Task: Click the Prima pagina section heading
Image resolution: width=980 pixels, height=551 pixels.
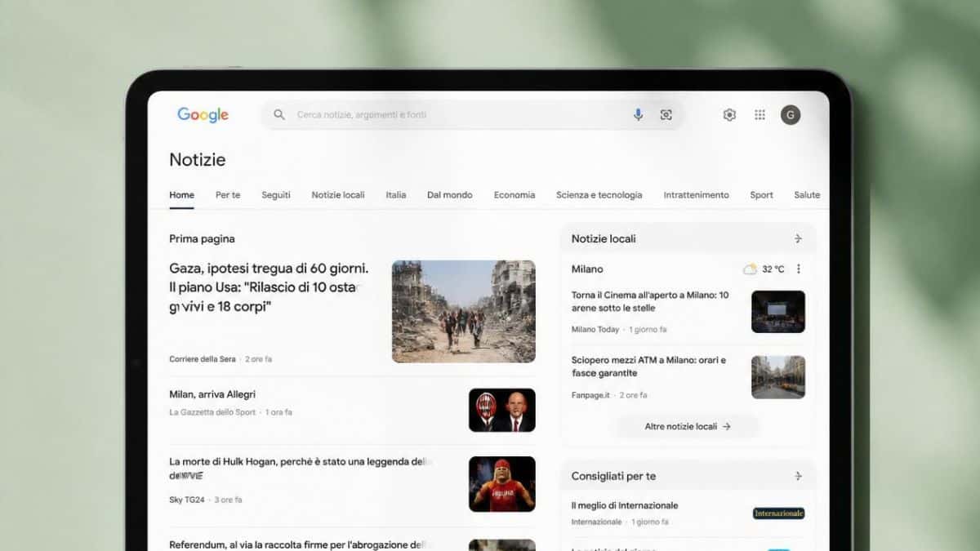Action: 202,238
